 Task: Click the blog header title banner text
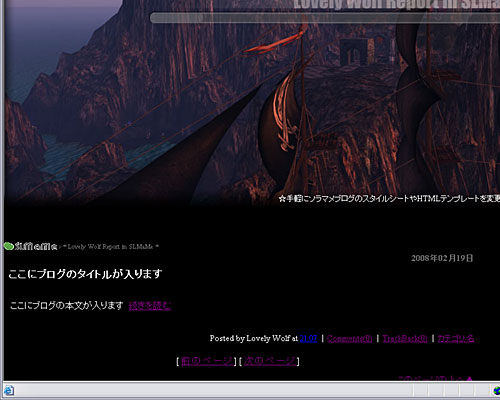coord(397,5)
